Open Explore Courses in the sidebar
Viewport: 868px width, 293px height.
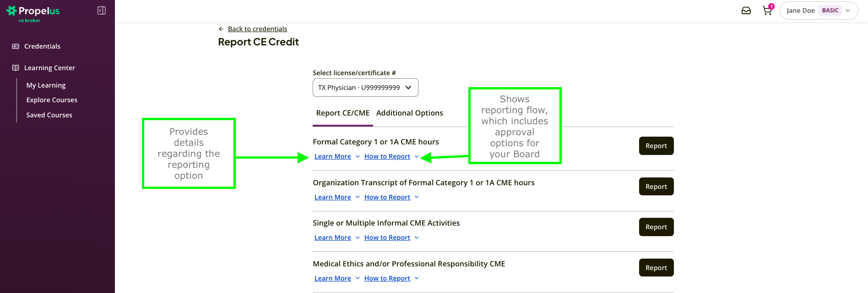(52, 100)
